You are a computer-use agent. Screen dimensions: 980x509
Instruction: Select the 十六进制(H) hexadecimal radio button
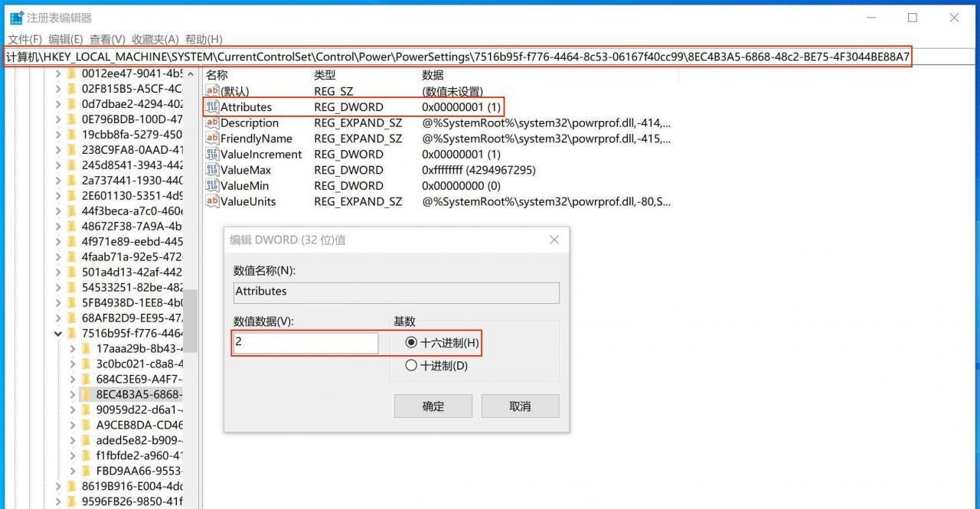[x=411, y=343]
